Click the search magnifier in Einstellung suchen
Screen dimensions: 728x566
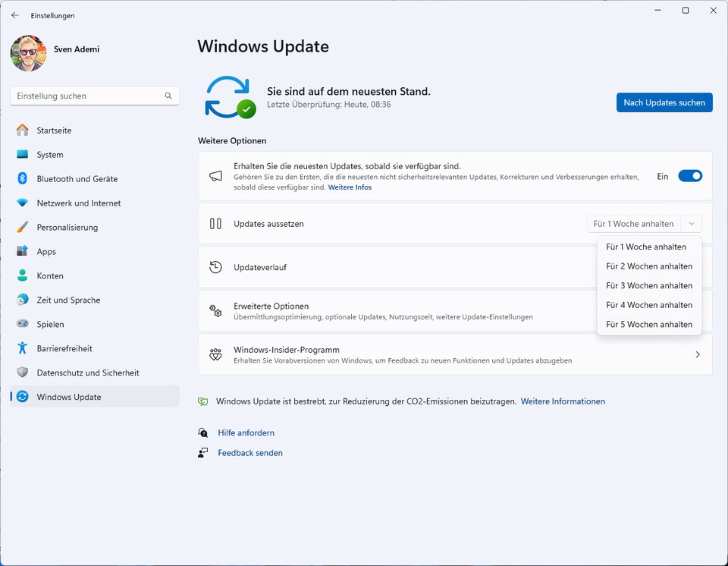(x=168, y=96)
